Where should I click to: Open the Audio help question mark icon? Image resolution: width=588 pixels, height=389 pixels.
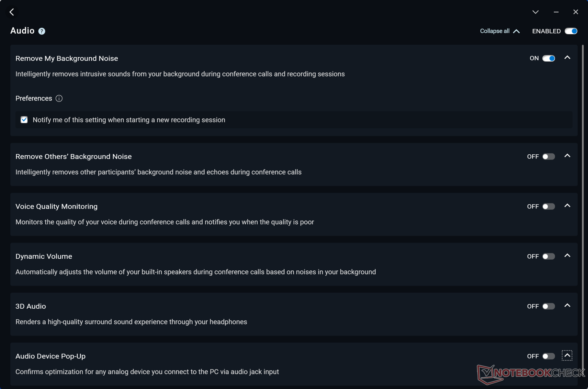tap(42, 31)
